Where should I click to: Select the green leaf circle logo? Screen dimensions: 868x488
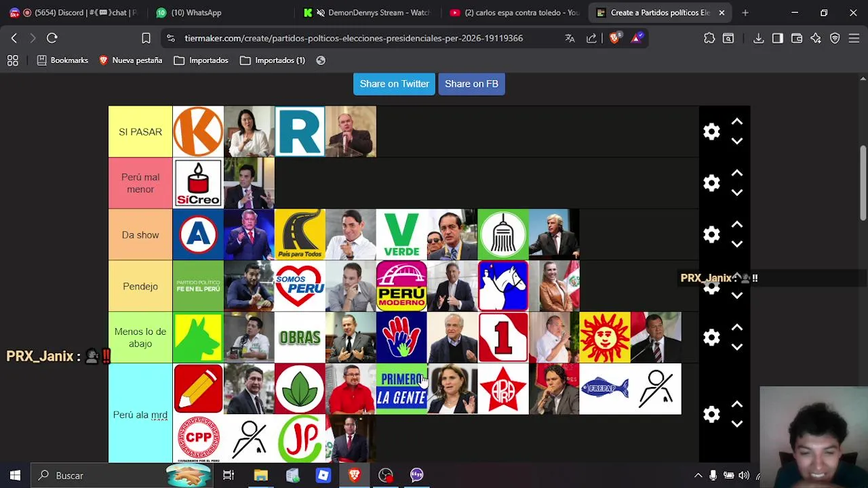click(300, 389)
